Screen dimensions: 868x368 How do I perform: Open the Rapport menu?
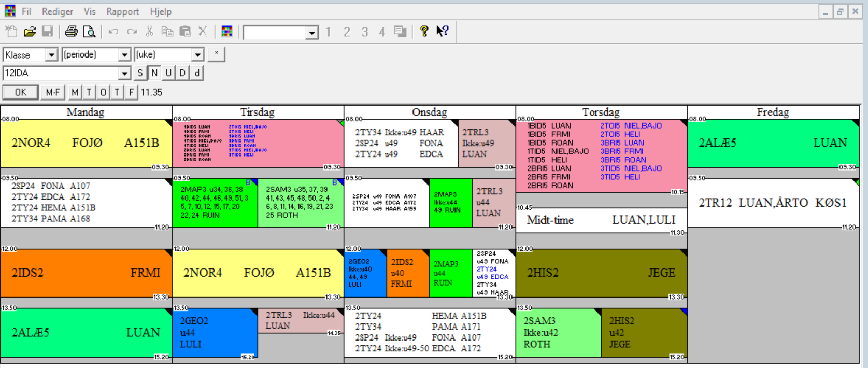click(x=122, y=11)
